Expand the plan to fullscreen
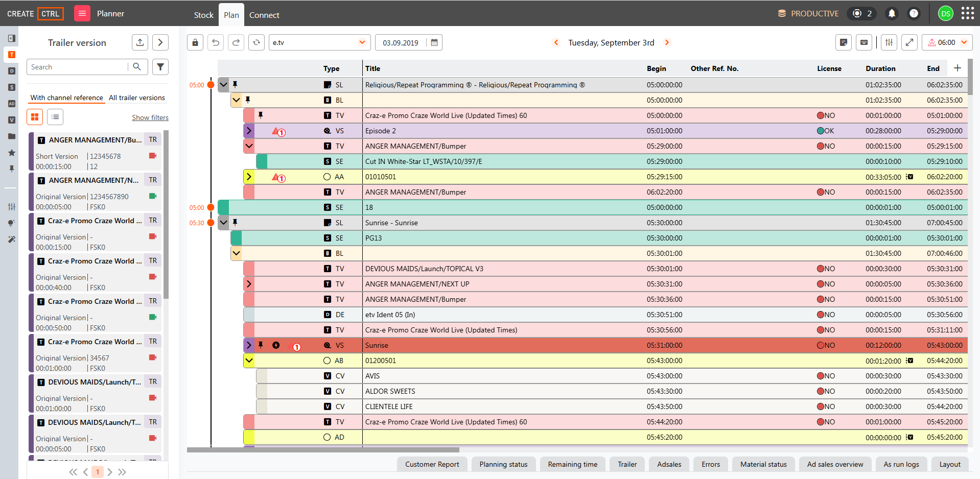Screen dimensions: 980x479 [909, 42]
